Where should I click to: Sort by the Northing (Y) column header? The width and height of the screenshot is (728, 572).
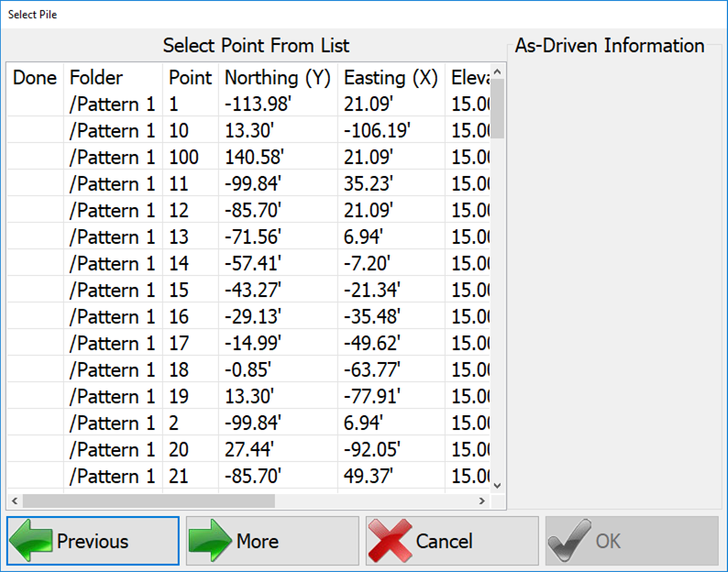pos(277,78)
